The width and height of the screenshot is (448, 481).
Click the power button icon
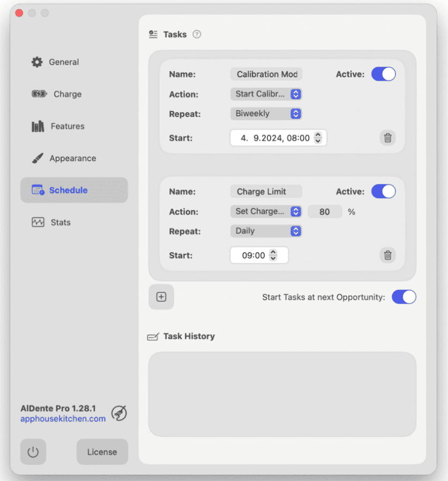33,452
